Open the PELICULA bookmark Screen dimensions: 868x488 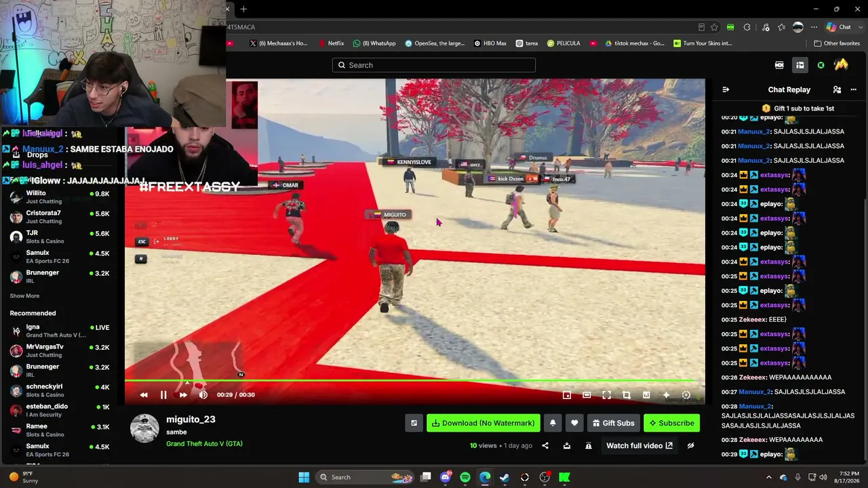tap(564, 43)
